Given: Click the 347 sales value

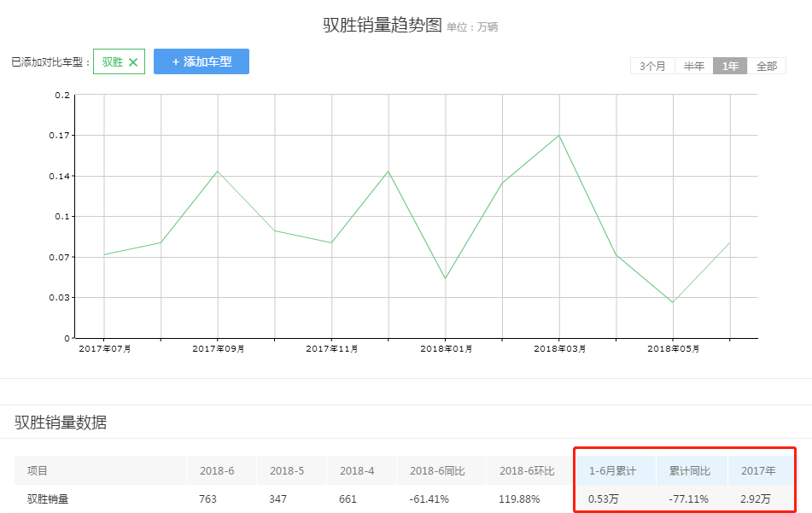Looking at the screenshot, I should 278,499.
